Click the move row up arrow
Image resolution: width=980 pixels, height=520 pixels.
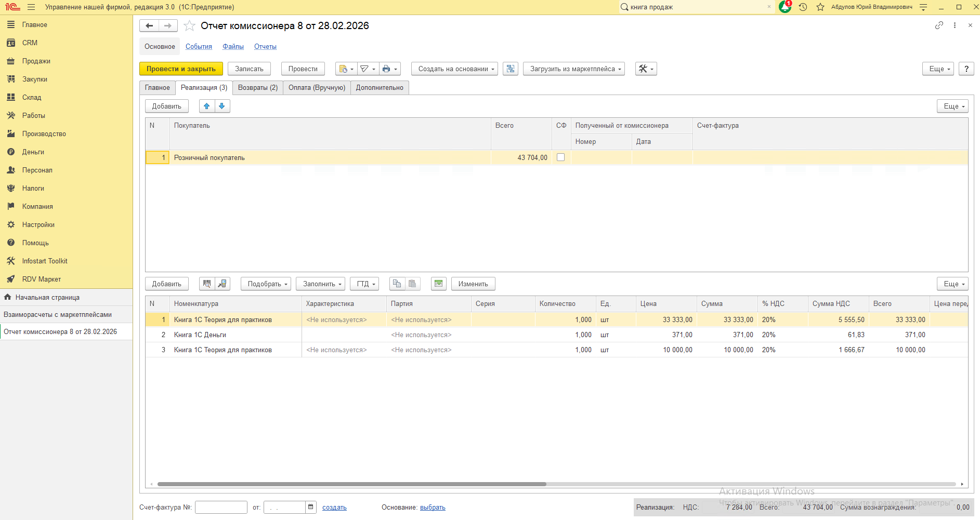click(x=207, y=106)
